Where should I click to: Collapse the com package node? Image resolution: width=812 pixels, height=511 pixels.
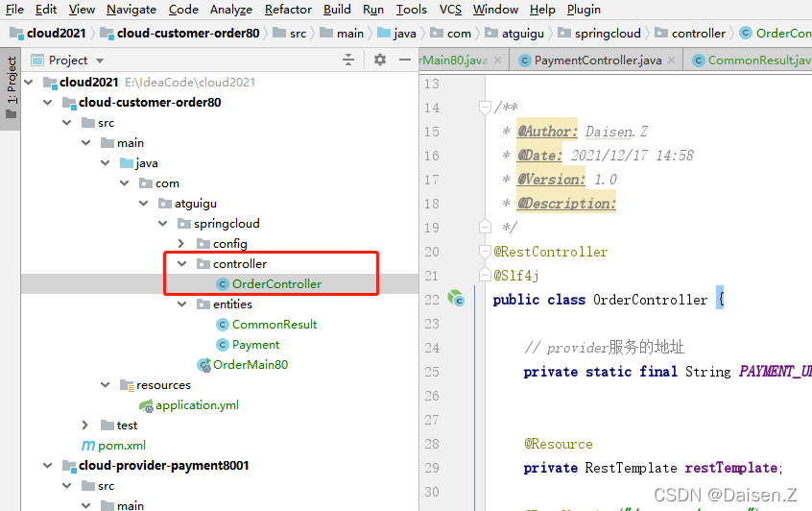point(125,182)
